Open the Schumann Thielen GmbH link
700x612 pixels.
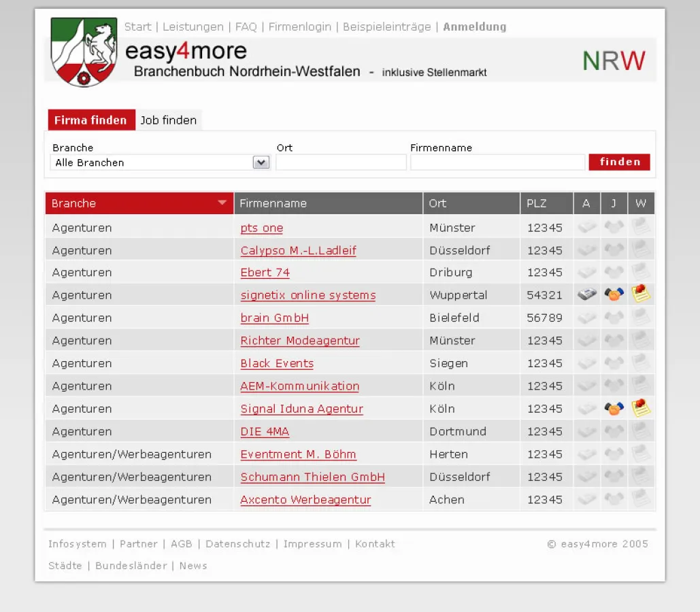(312, 477)
